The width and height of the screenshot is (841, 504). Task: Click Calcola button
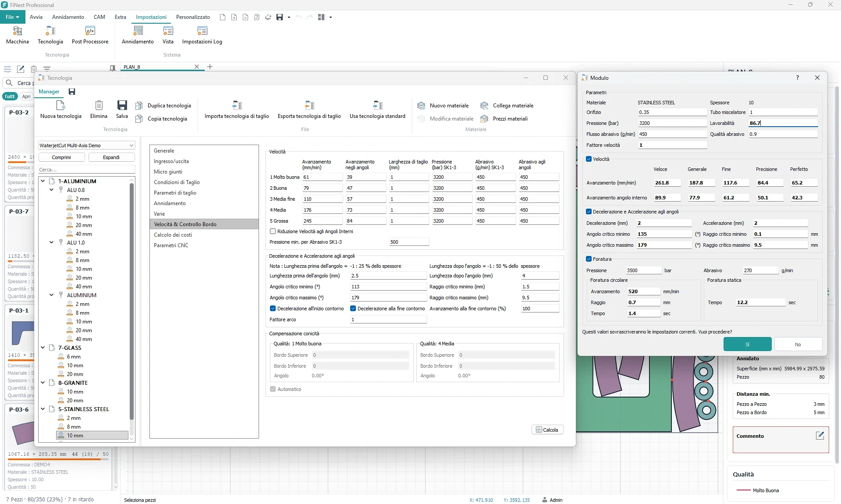[x=547, y=430]
